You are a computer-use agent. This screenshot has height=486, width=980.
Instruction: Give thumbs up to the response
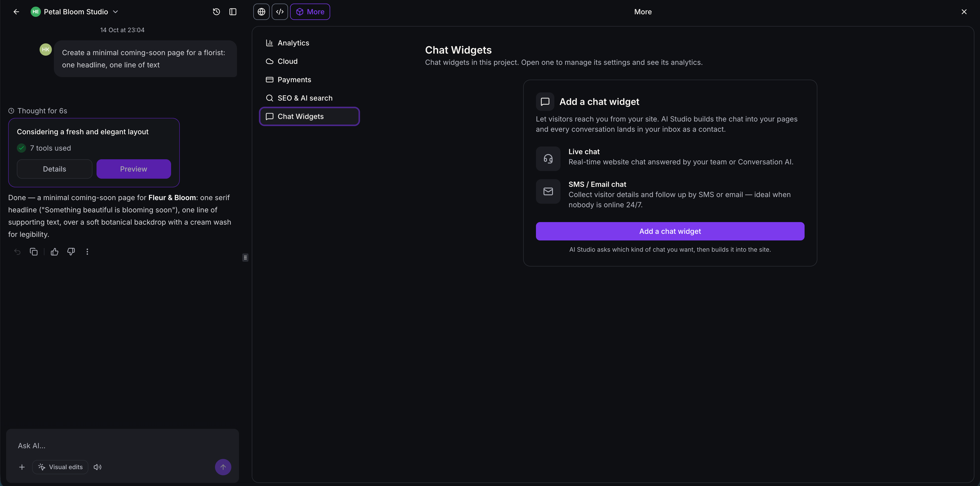point(54,252)
